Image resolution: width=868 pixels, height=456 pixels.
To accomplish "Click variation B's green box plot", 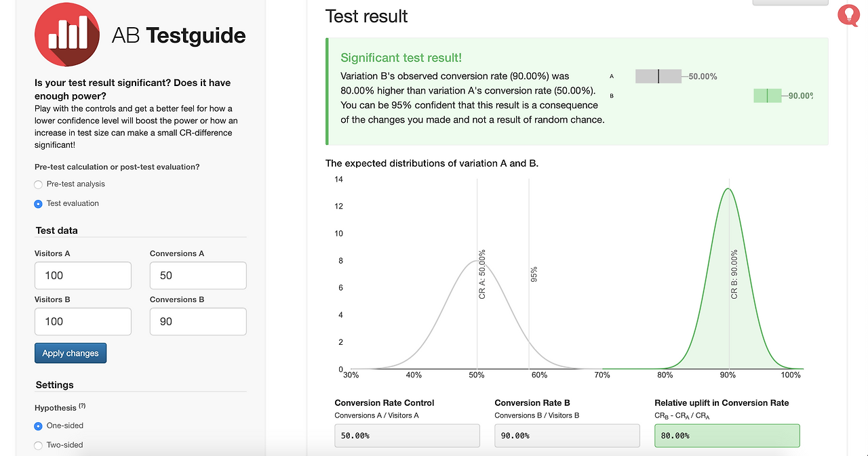I will 767,96.
